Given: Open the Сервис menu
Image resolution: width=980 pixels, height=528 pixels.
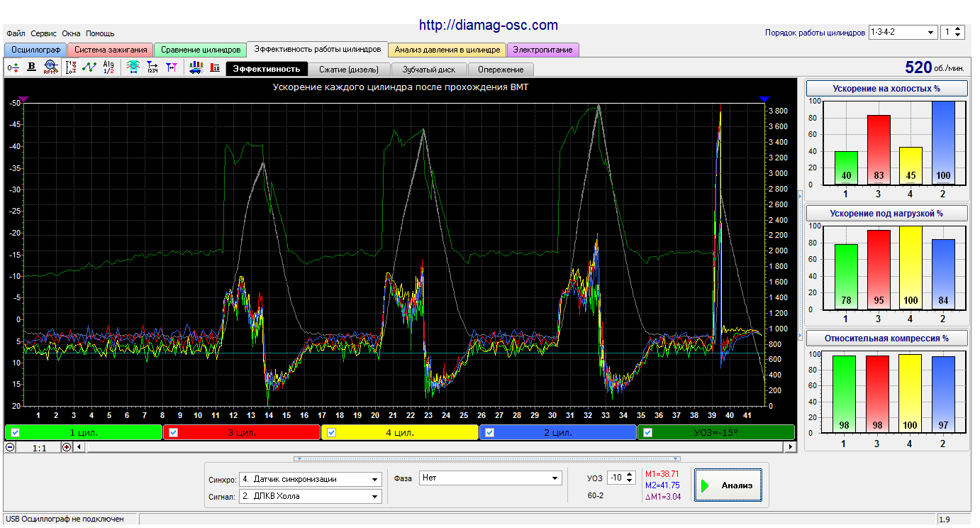Looking at the screenshot, I should tap(44, 33).
